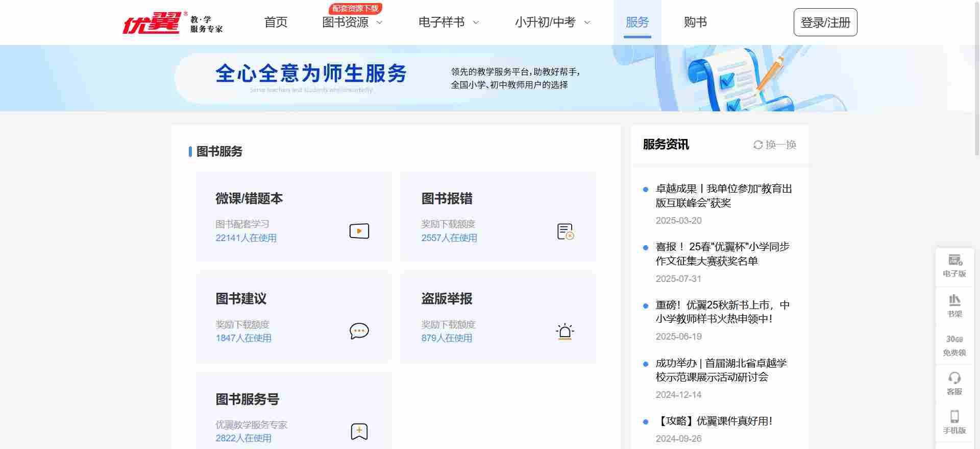Open the 卓越成果 教育出版互联峰会 news article

coord(723,196)
